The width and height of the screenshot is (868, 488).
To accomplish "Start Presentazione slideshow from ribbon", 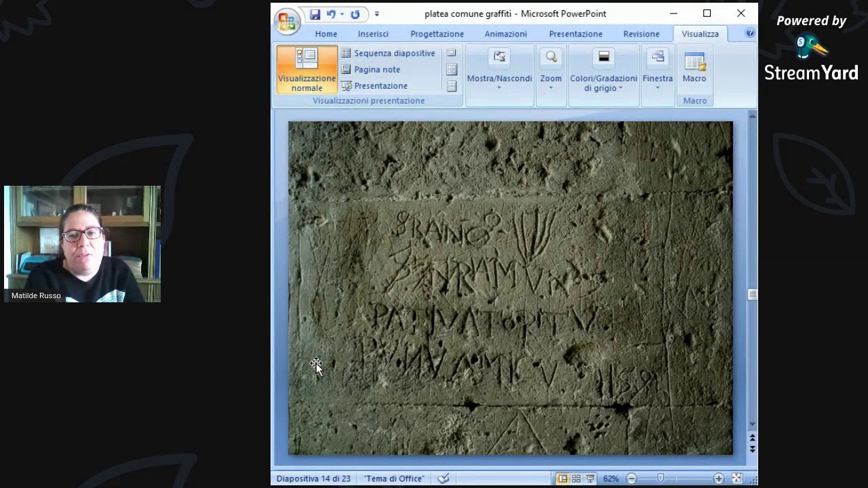I will pyautogui.click(x=374, y=86).
